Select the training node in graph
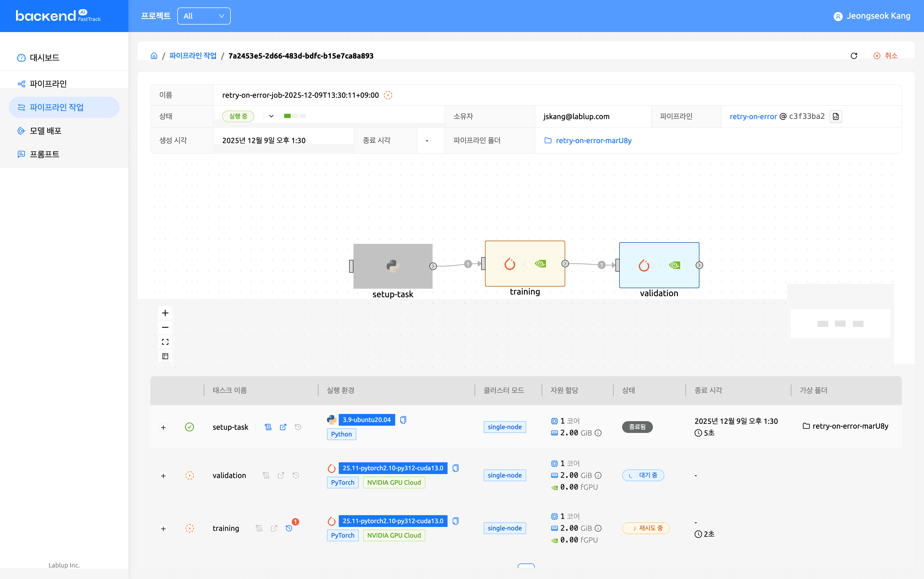 tap(525, 263)
